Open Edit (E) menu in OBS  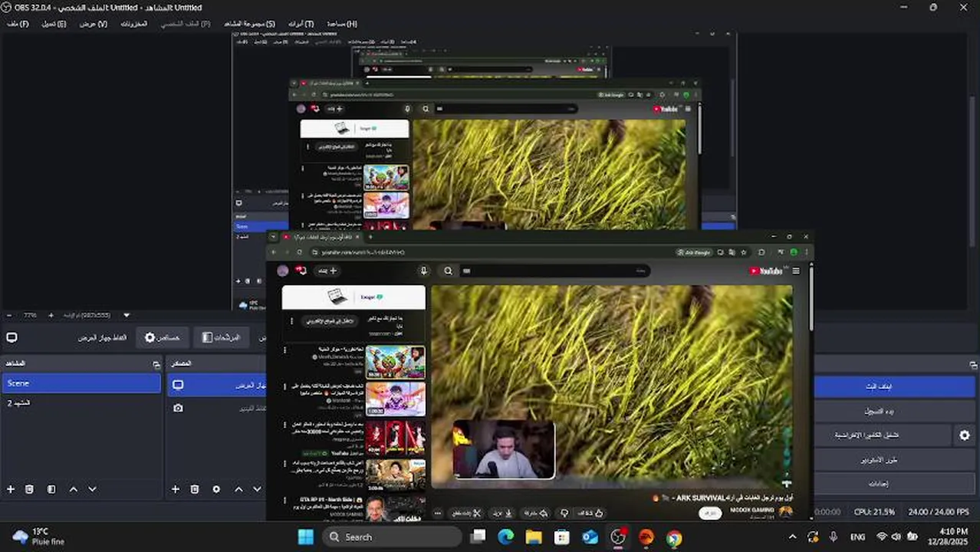click(54, 24)
